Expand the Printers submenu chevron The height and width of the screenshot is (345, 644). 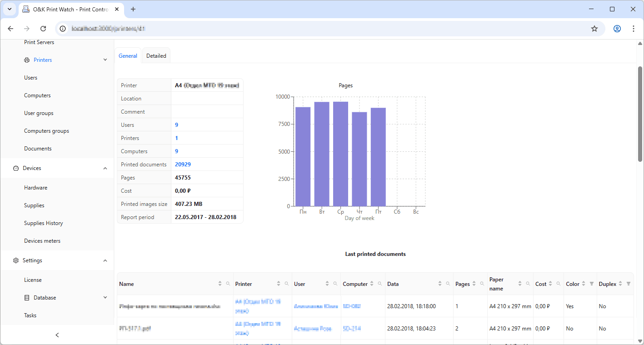[105, 60]
